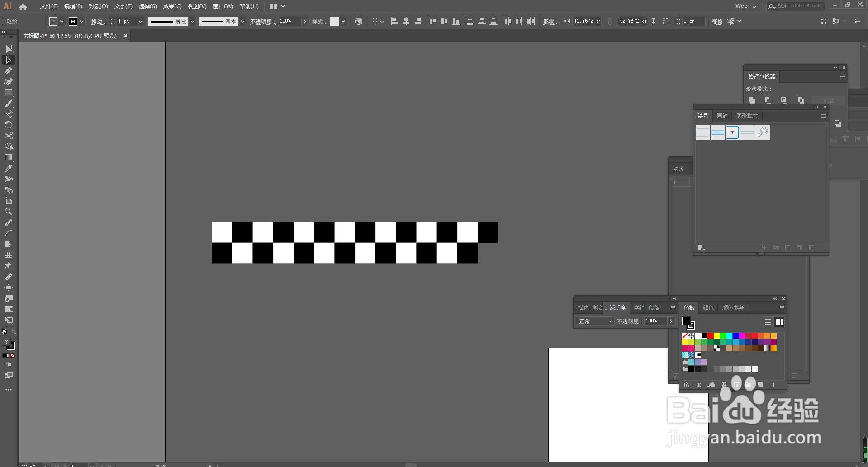Screen dimensions: 868x467
Task: Open the Web workspace switcher
Action: pyautogui.click(x=745, y=6)
